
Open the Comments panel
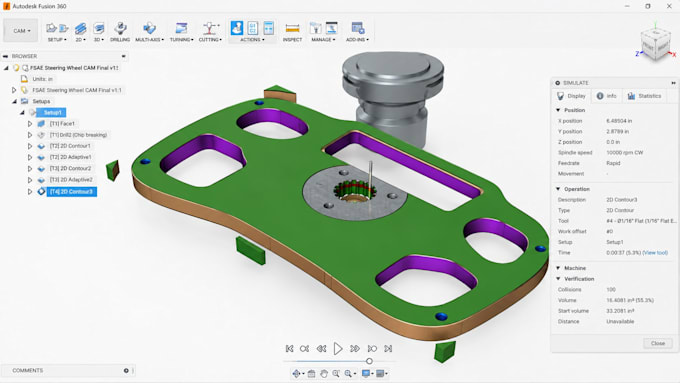coord(27,370)
